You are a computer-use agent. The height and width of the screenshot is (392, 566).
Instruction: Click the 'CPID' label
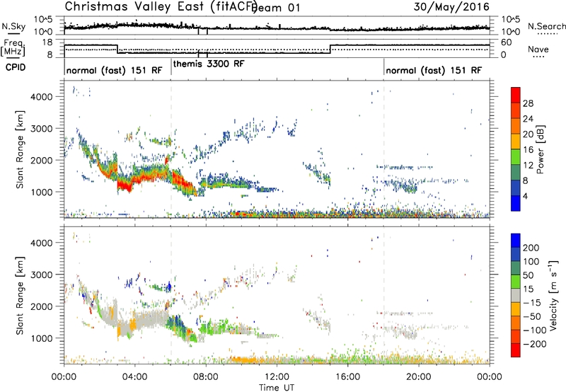[16, 67]
